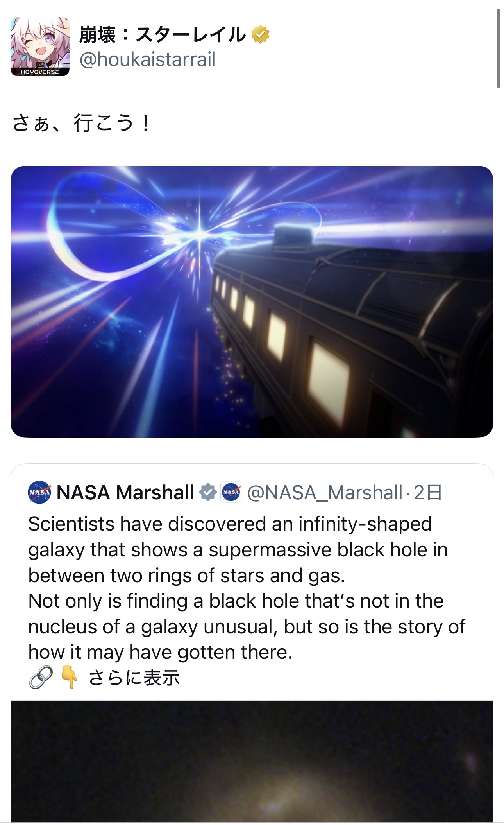The height and width of the screenshot is (825, 504).
Task: Click the 2日 timestamp
Action: (428, 492)
